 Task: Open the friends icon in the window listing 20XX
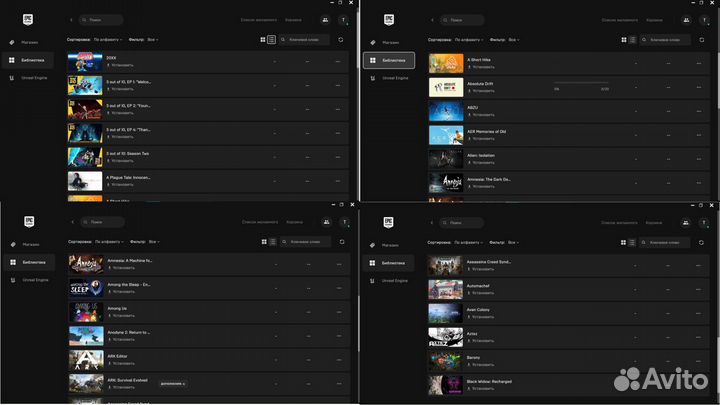point(325,19)
